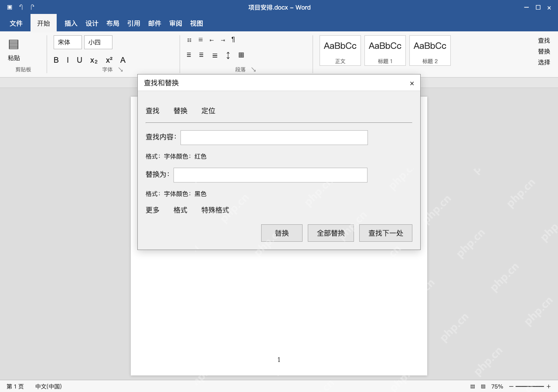This screenshot has width=558, height=392.
Task: Open the 特殊格式 menu in the dialog
Action: click(215, 210)
